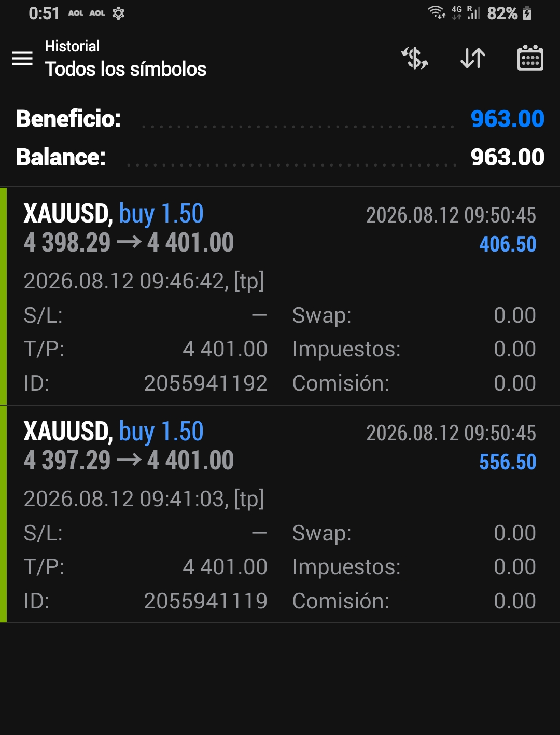Open the hamburger navigation menu

point(22,58)
